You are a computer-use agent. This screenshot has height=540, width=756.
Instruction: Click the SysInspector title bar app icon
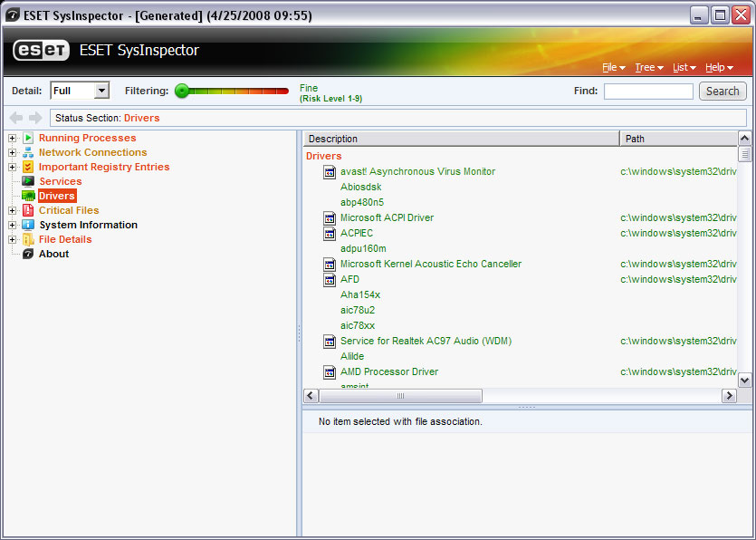tap(13, 15)
